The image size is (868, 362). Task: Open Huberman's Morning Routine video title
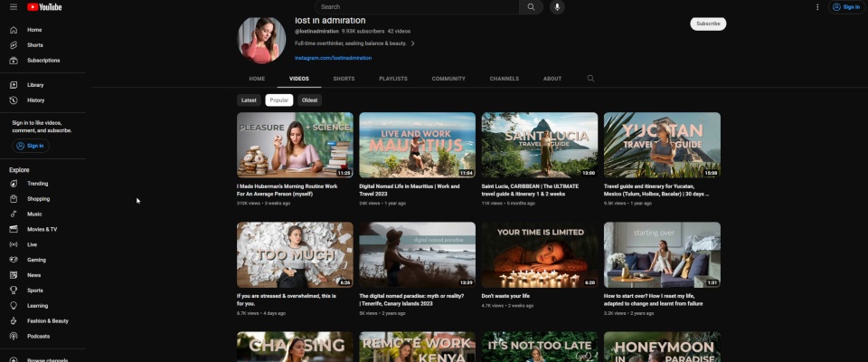(x=288, y=190)
